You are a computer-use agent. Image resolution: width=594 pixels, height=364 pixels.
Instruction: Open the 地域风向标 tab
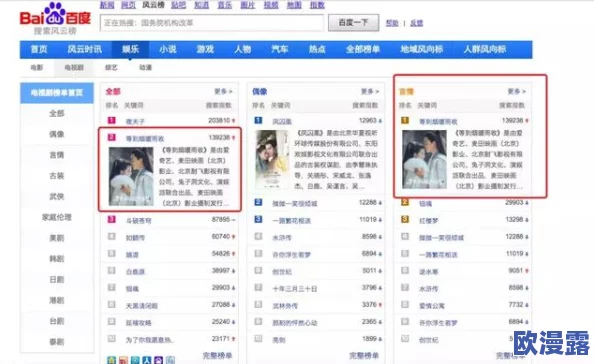pyautogui.click(x=422, y=49)
